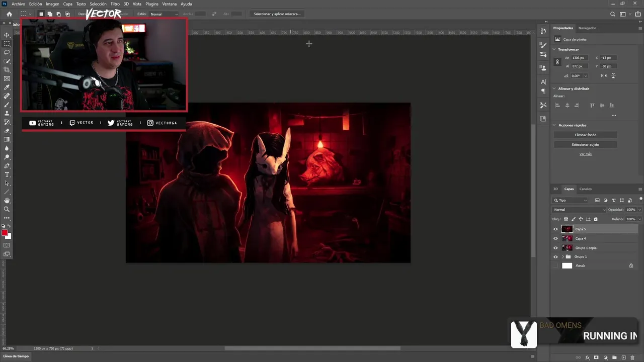Switch to the Navegador tab
The height and width of the screenshot is (362, 644).
(587, 28)
